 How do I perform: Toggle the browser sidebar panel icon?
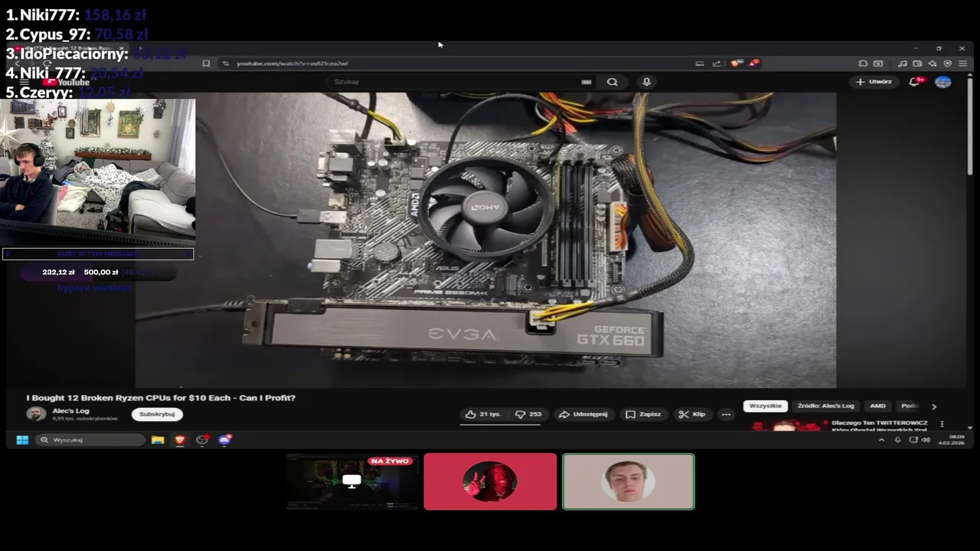click(878, 64)
